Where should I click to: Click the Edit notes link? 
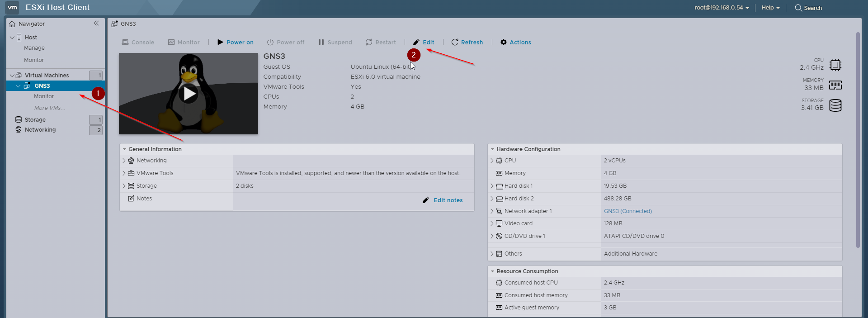click(x=448, y=200)
